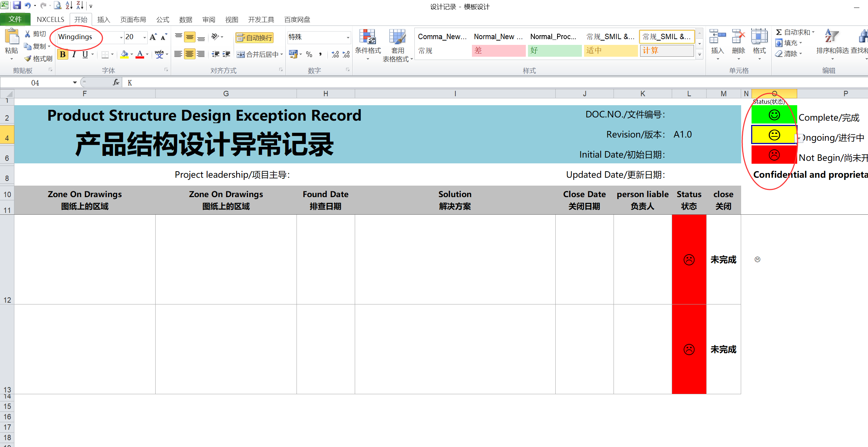
Task: Open Format as Table 套用表格格式
Action: pyautogui.click(x=397, y=45)
